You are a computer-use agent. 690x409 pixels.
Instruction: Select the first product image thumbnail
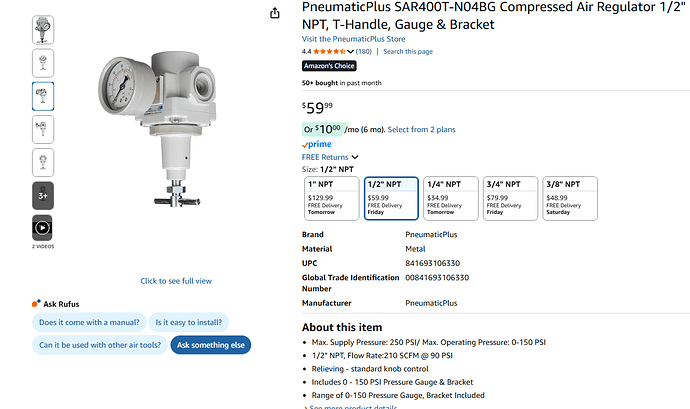[43, 30]
